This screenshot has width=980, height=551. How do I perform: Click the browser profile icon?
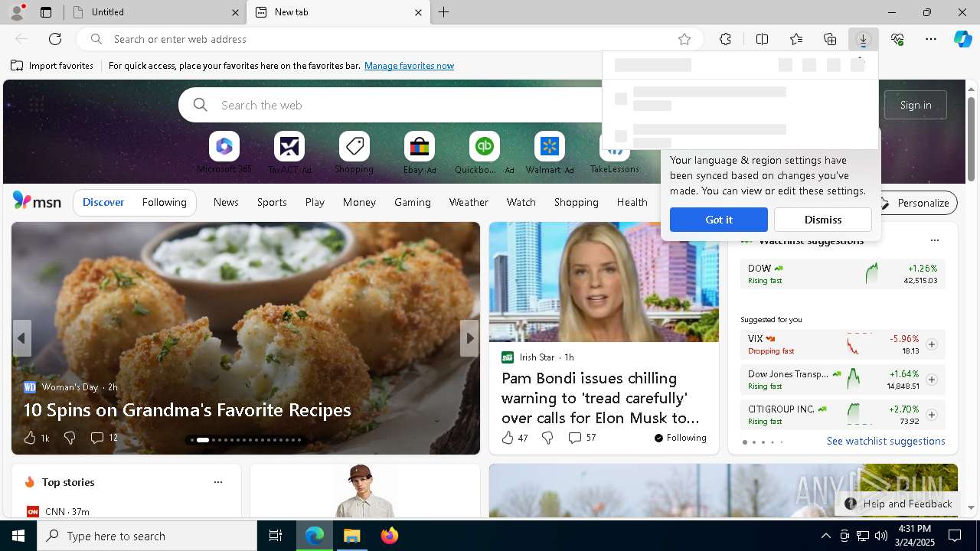pyautogui.click(x=17, y=12)
